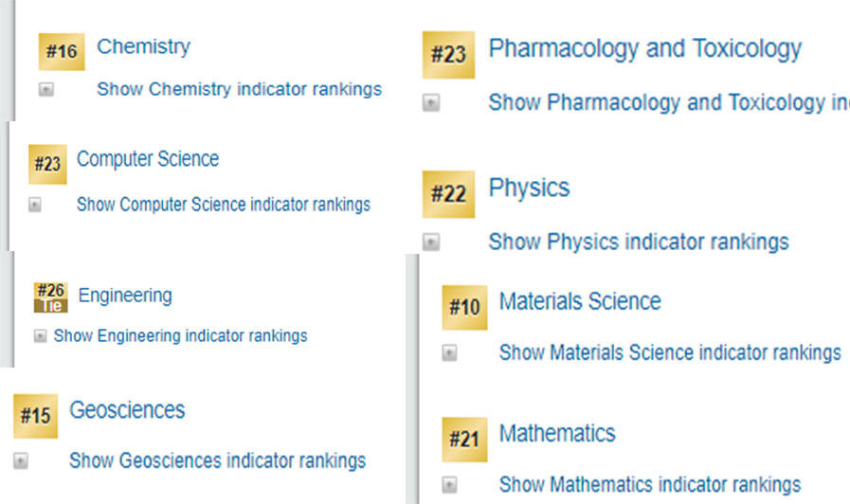
Task: Expand Physics indicator rankings plus box
Action: click(x=431, y=242)
